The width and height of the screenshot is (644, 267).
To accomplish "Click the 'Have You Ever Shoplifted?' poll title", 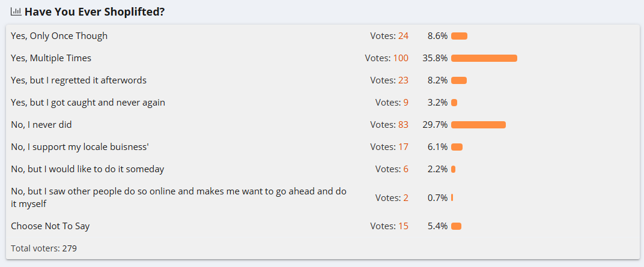I will point(94,11).
